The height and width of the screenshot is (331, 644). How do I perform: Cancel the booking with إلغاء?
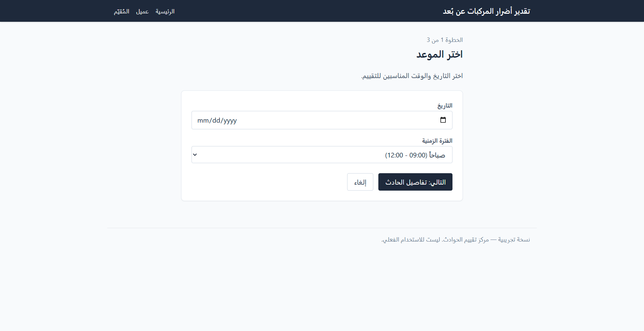(x=360, y=182)
